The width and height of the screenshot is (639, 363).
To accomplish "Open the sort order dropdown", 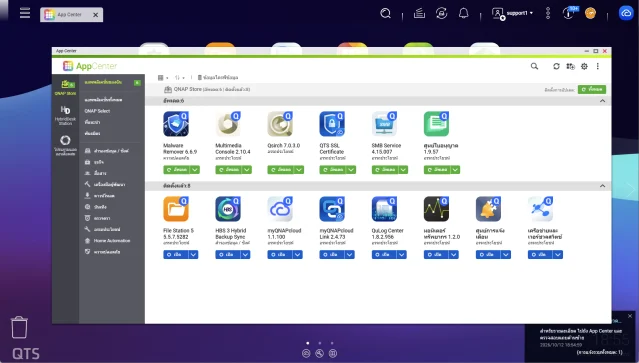I will click(x=180, y=77).
